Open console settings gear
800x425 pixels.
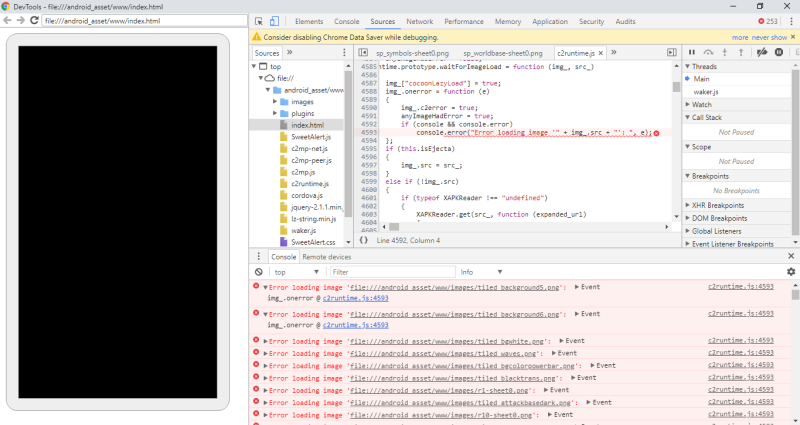pyautogui.click(x=791, y=272)
